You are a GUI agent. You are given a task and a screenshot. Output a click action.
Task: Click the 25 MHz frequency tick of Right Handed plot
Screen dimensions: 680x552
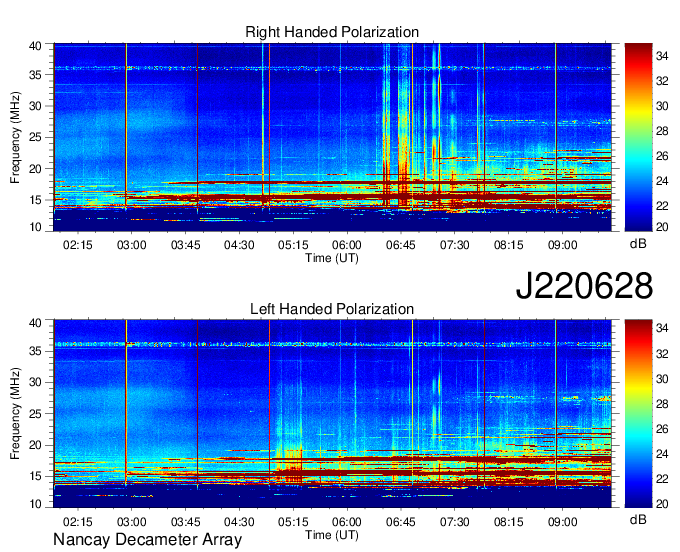[35, 137]
